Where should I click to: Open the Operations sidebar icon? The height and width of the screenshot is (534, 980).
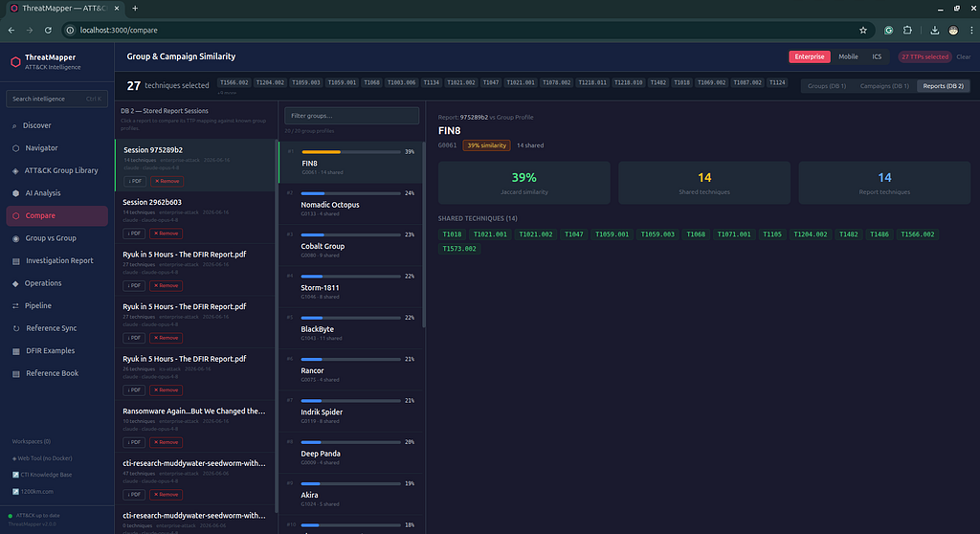[x=15, y=283]
